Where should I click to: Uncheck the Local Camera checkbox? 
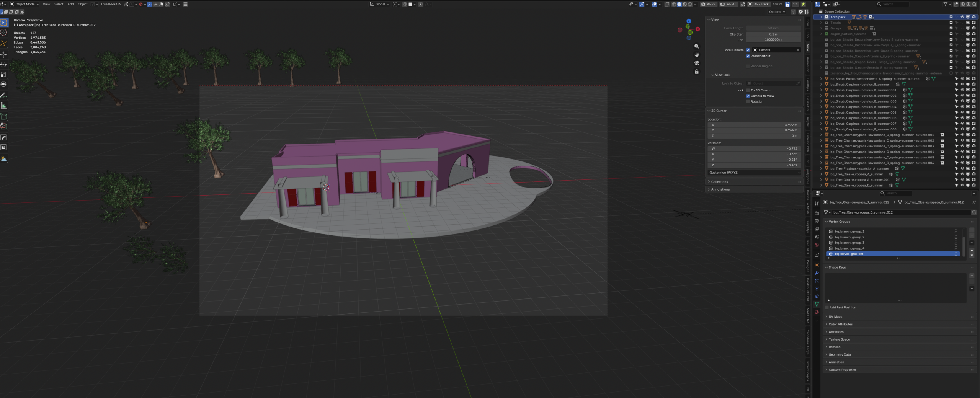[748, 50]
